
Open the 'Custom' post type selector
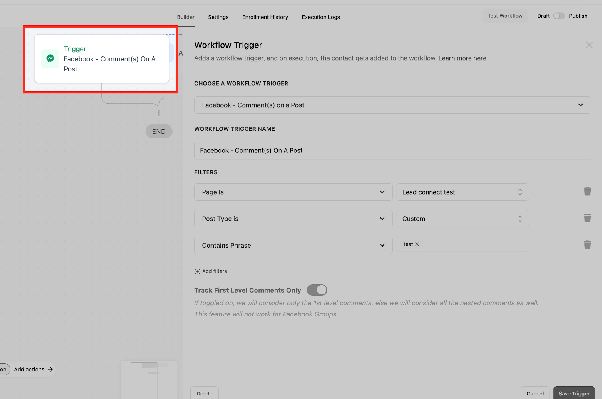tap(462, 219)
